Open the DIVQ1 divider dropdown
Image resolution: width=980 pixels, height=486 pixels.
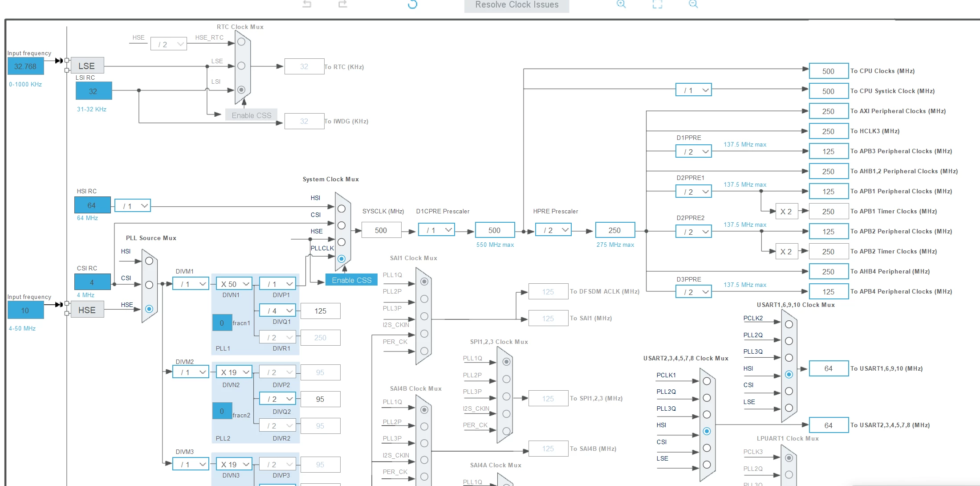tap(278, 310)
